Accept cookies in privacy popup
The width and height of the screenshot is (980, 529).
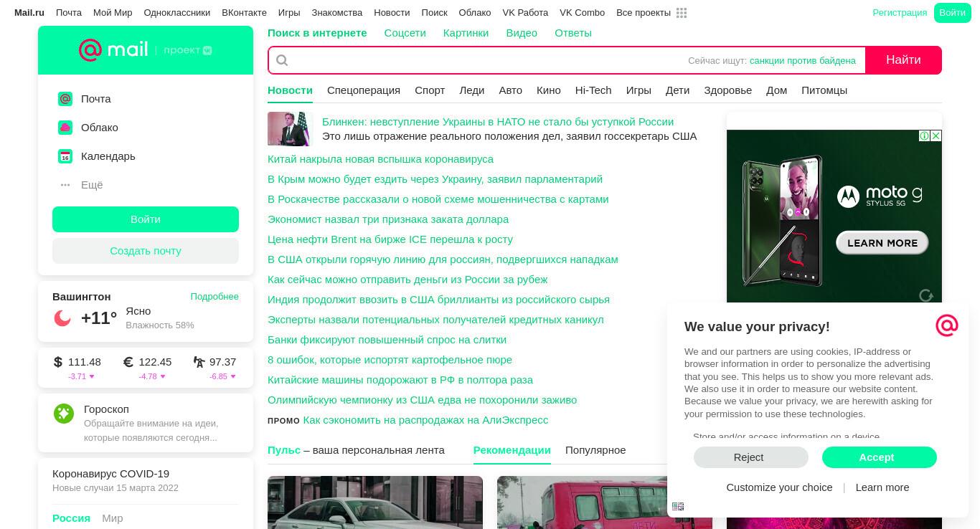pyautogui.click(x=880, y=457)
